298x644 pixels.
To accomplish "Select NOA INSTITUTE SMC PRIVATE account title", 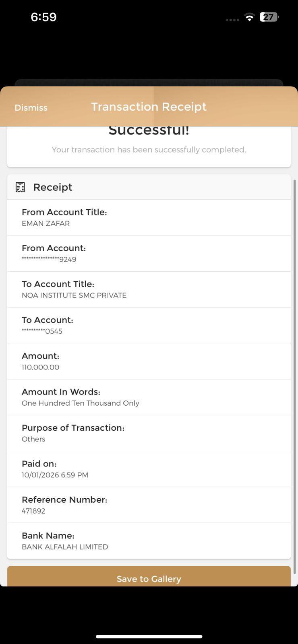I will 74,295.
